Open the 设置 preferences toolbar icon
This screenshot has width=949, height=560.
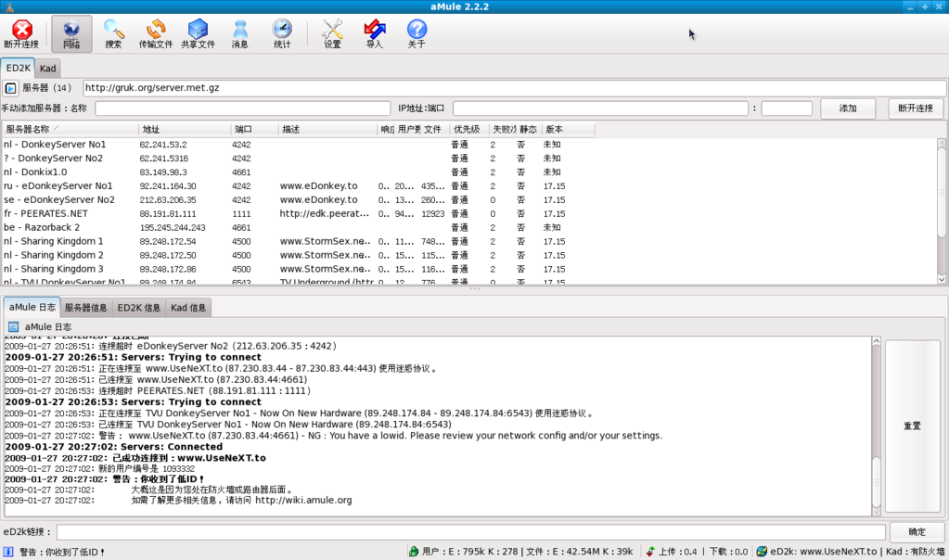(x=332, y=34)
